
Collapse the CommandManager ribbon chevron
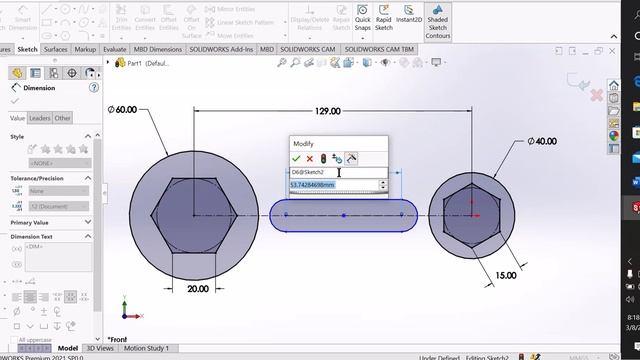point(613,37)
